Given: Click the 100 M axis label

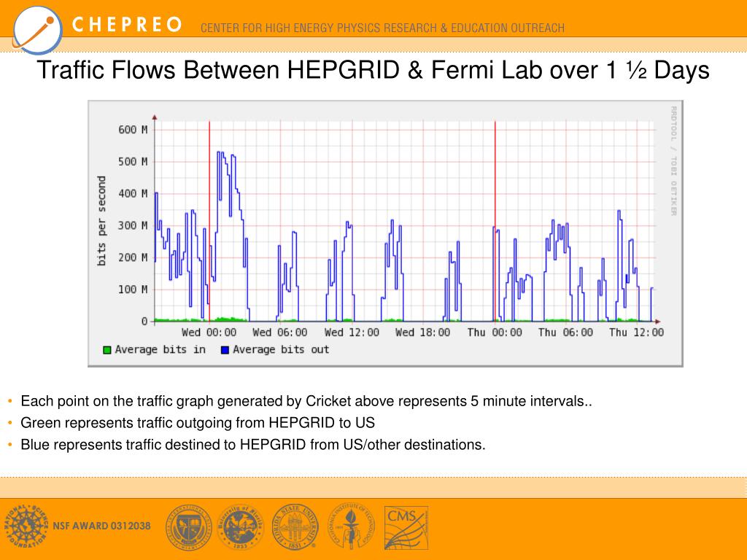Looking at the screenshot, I should point(133,289).
